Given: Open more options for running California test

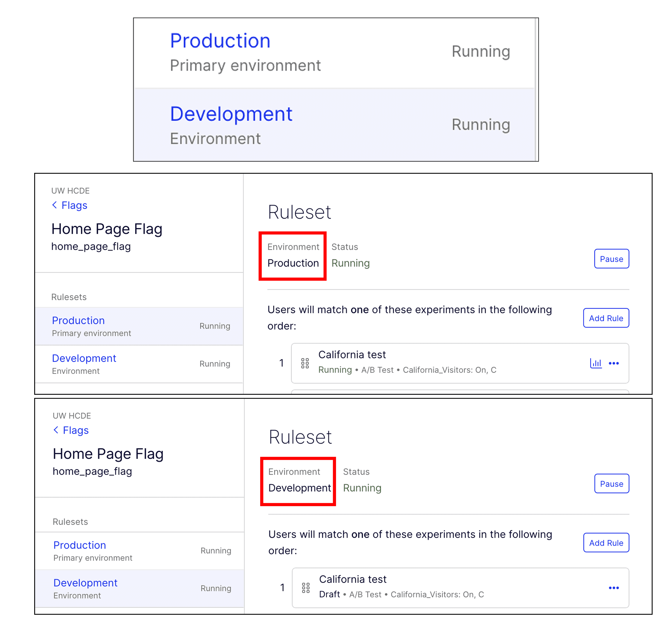Looking at the screenshot, I should pos(614,363).
